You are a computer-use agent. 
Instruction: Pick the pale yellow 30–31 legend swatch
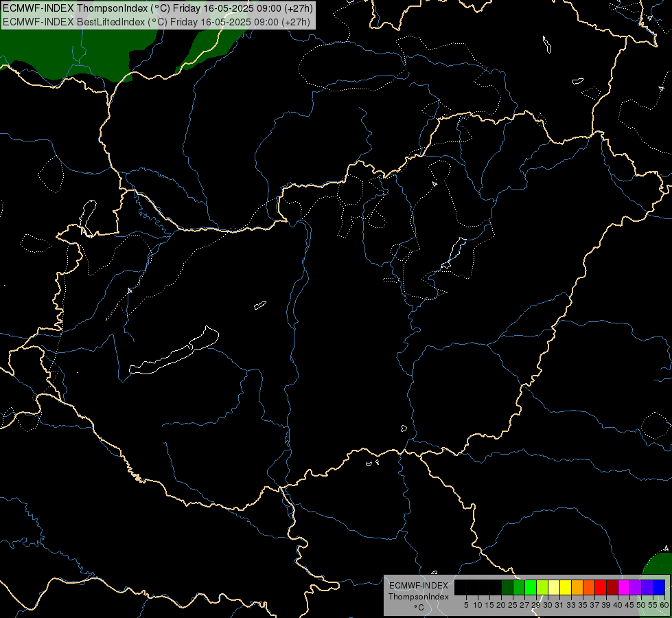[x=554, y=587]
